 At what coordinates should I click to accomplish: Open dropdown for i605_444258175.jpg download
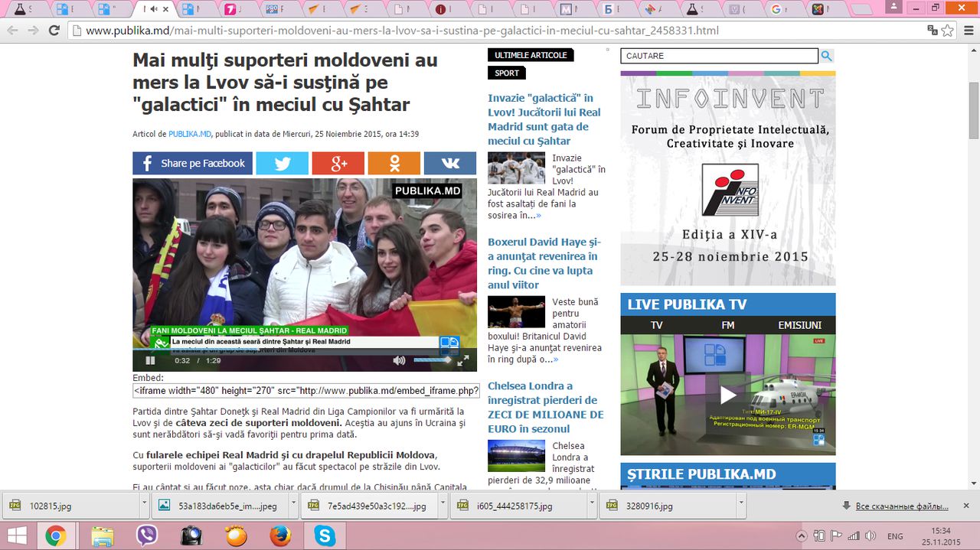[x=591, y=506]
